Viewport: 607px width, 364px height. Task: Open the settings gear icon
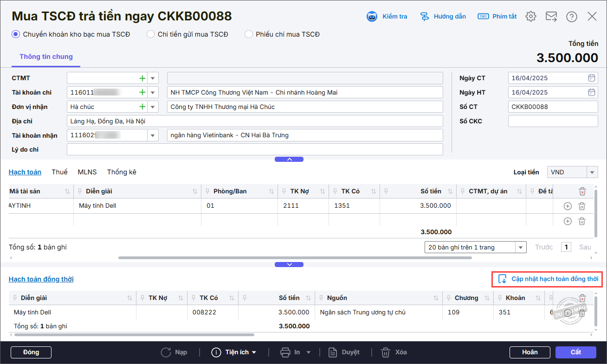[x=530, y=17]
